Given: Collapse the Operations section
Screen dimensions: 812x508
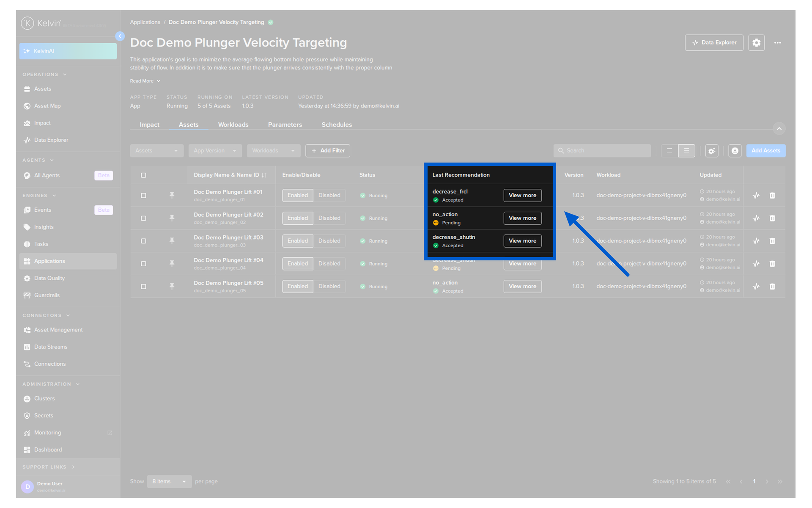Looking at the screenshot, I should [x=44, y=75].
